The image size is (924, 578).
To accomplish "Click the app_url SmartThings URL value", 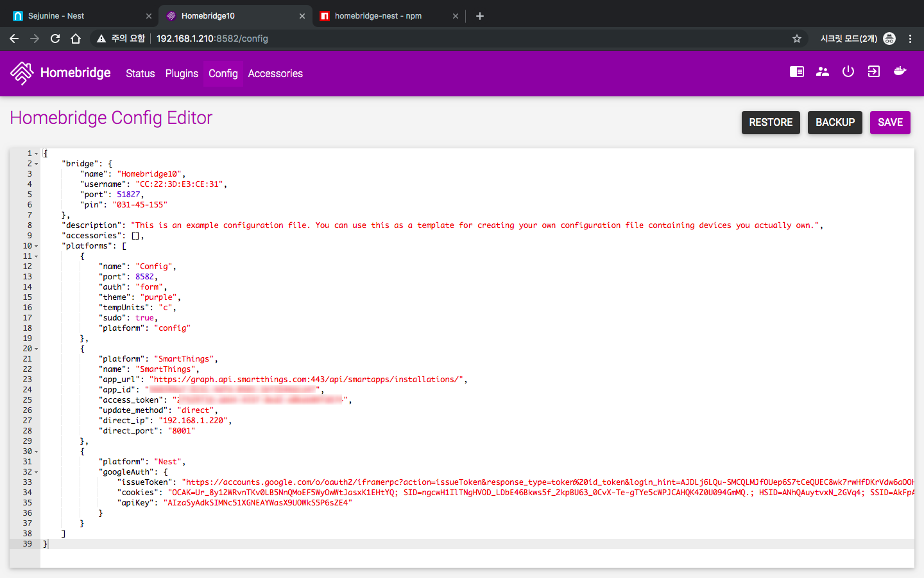I will coord(306,380).
